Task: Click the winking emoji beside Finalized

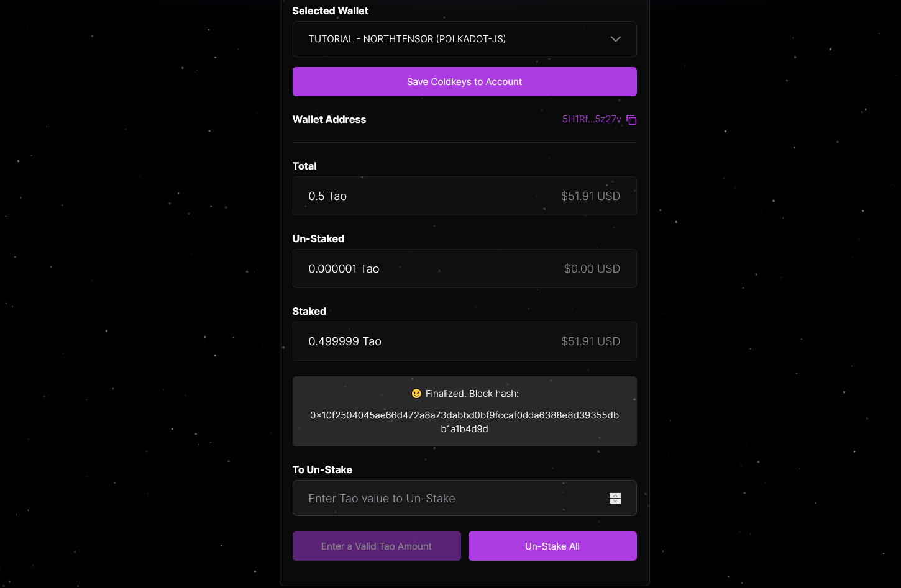Action: click(416, 394)
